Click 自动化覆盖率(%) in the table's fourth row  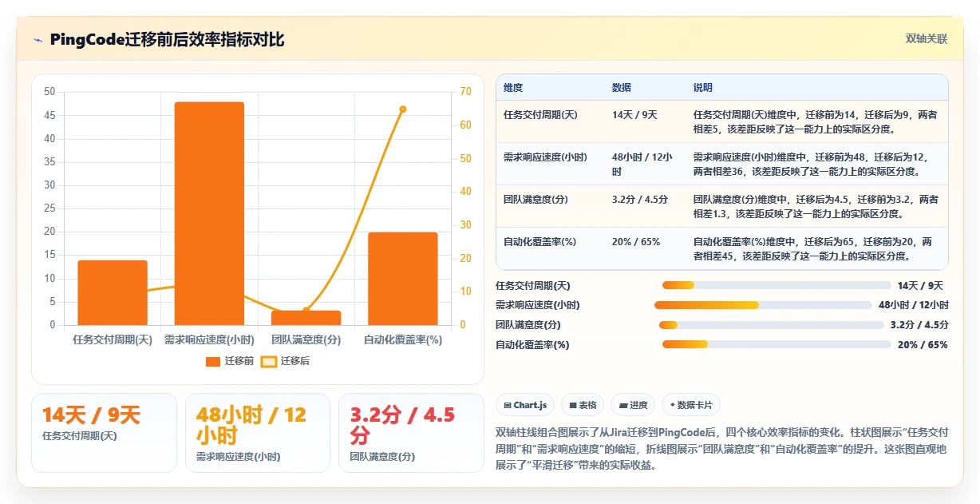pos(539,242)
